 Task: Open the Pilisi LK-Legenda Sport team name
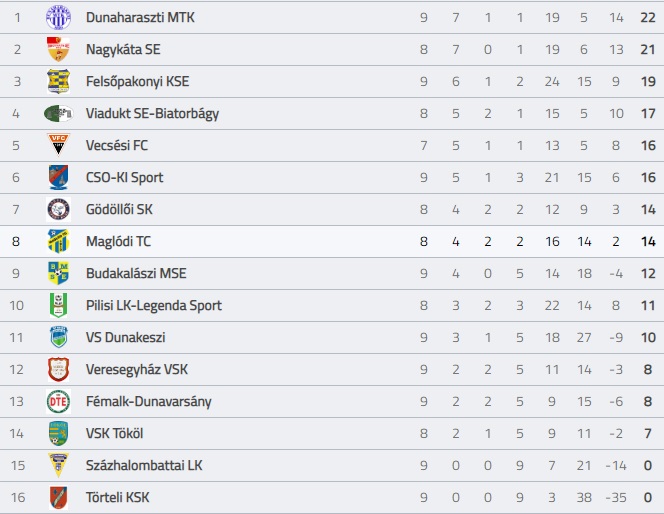(x=154, y=305)
